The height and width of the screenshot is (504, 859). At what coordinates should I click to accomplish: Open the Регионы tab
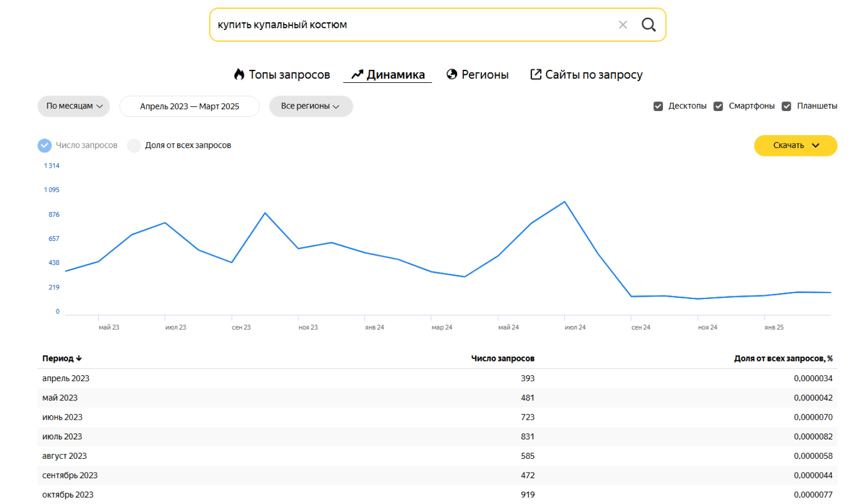(485, 75)
